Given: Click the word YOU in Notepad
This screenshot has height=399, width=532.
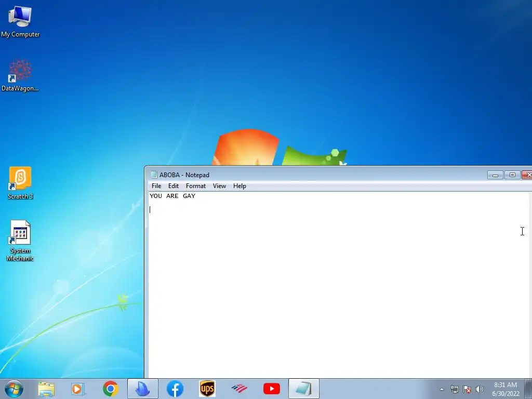Looking at the screenshot, I should (x=156, y=196).
